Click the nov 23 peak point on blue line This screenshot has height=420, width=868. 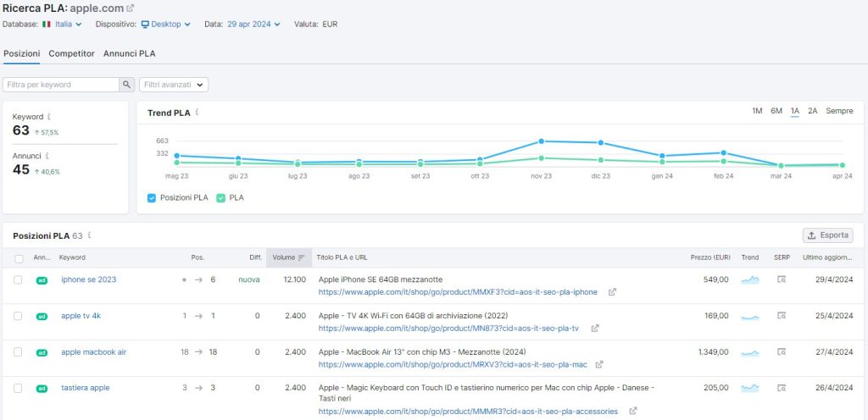click(542, 141)
